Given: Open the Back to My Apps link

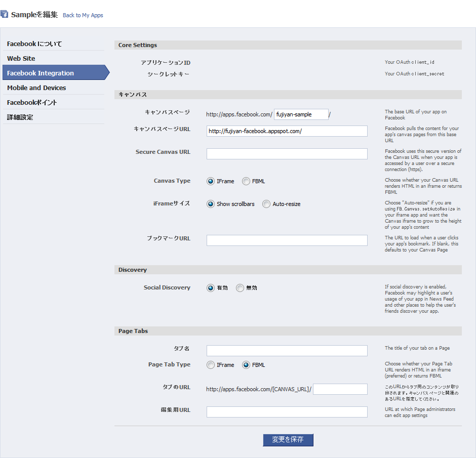Looking at the screenshot, I should coord(83,15).
